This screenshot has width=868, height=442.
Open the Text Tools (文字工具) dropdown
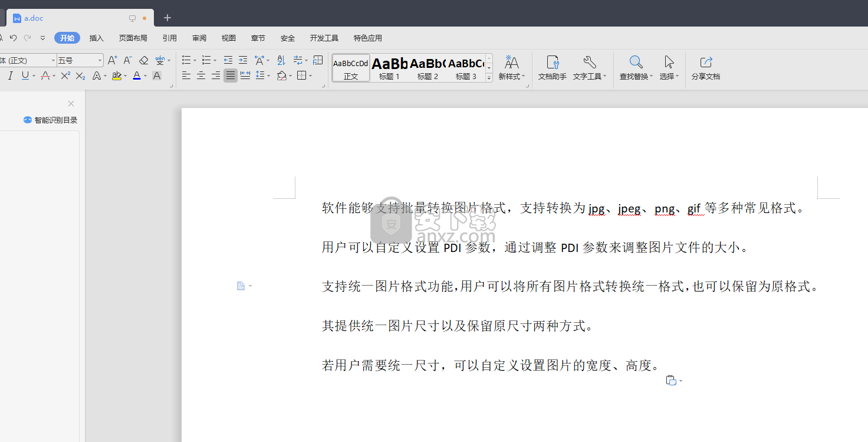589,68
